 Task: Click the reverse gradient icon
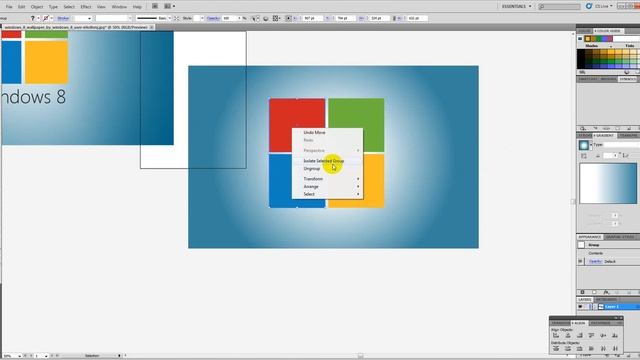584,156
